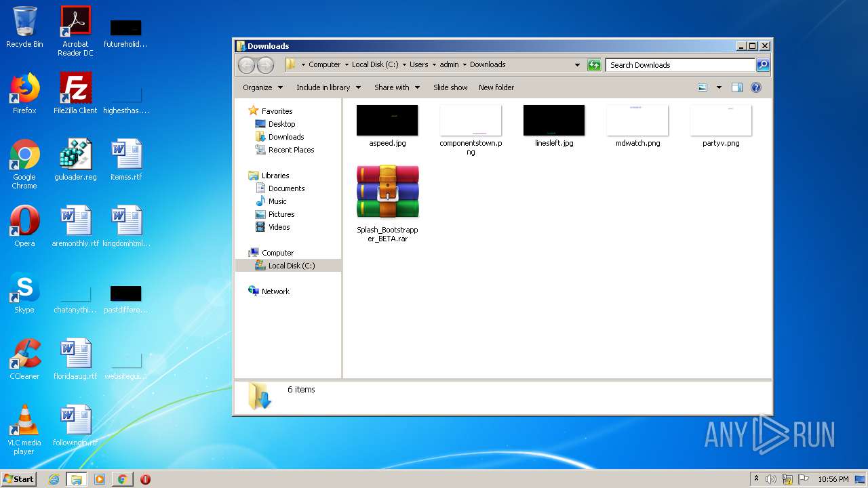Click Chrome icon in the taskbar
This screenshot has height=488, width=868.
[x=122, y=479]
